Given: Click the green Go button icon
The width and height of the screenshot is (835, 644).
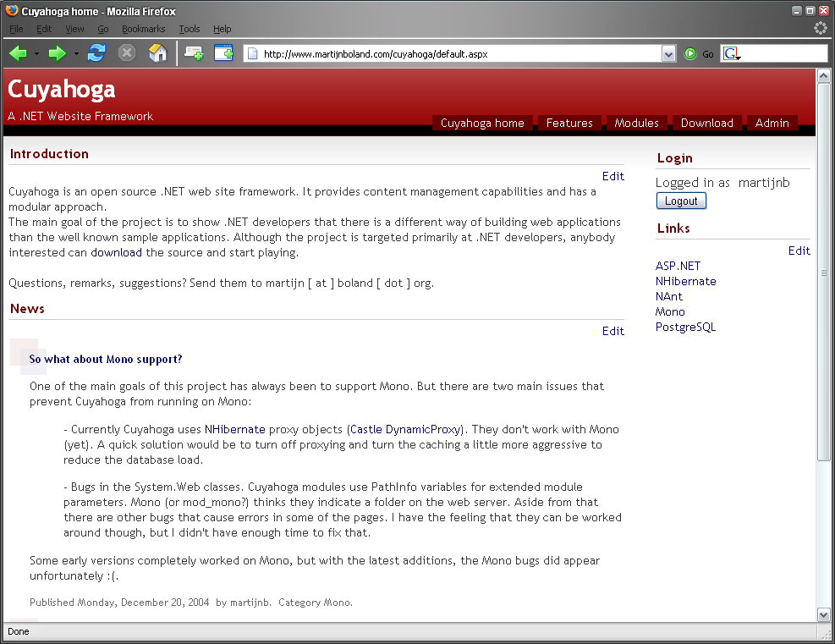Looking at the screenshot, I should click(690, 54).
